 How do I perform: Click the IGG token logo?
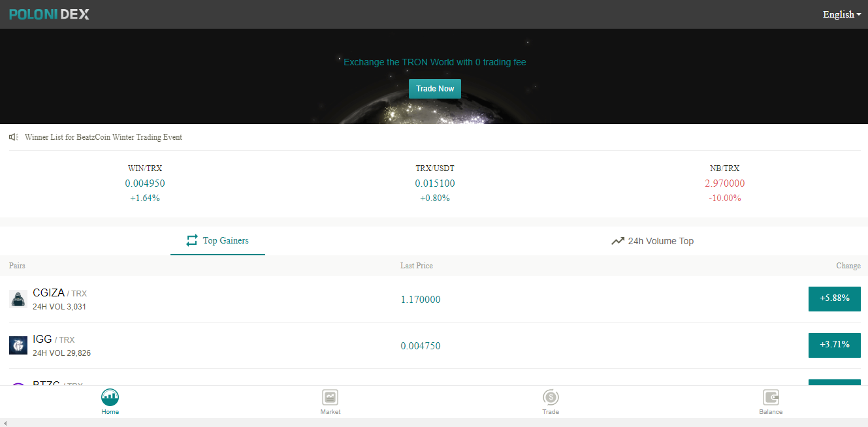pyautogui.click(x=18, y=345)
